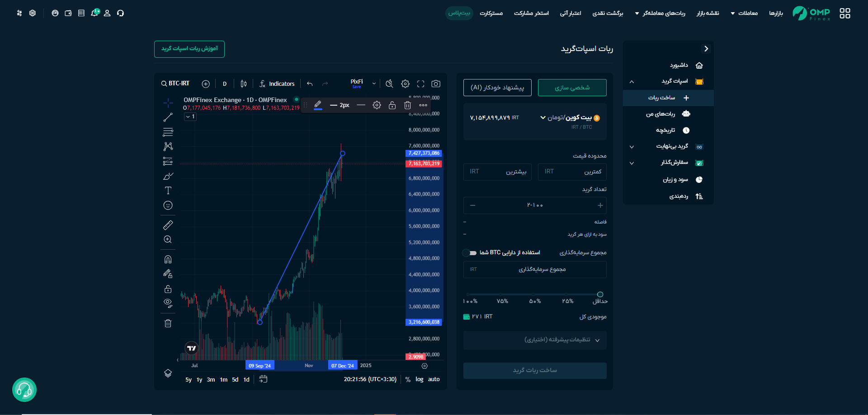Viewport: 868px width, 415px height.
Task: Toggle the log scale
Action: 420,379
